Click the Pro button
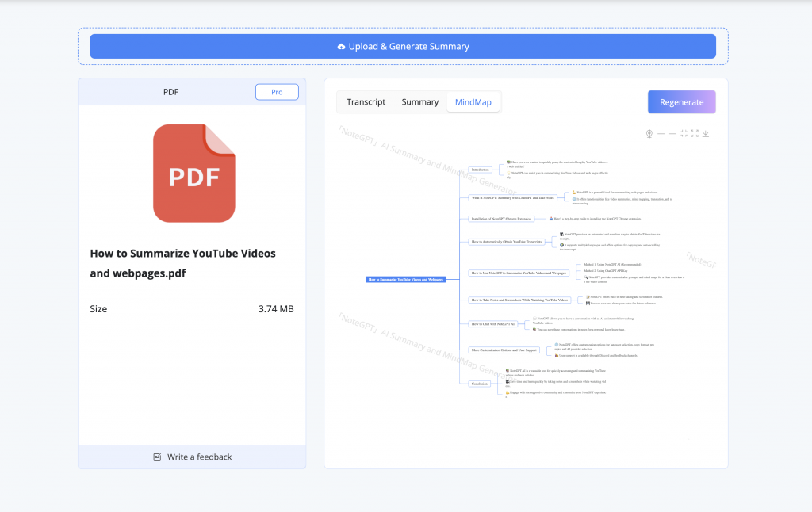Image resolution: width=812 pixels, height=512 pixels. pos(277,92)
